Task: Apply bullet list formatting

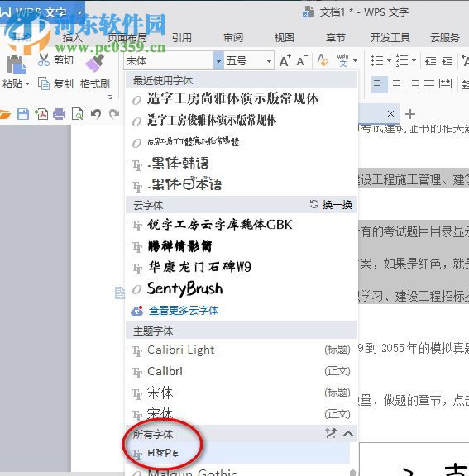Action: pyautogui.click(x=377, y=60)
